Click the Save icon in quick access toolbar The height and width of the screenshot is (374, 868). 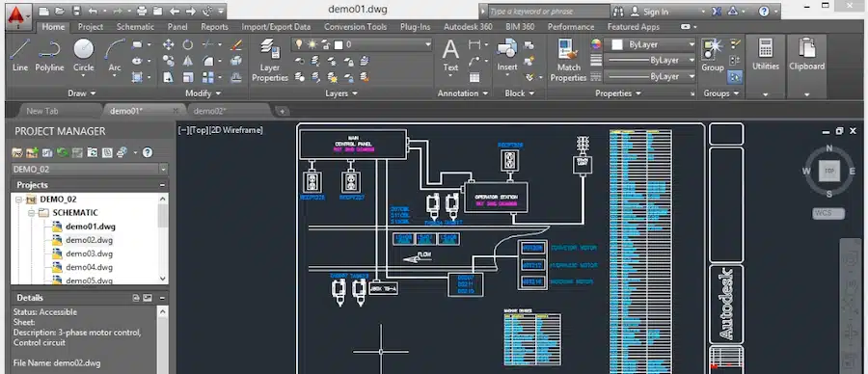[x=76, y=11]
